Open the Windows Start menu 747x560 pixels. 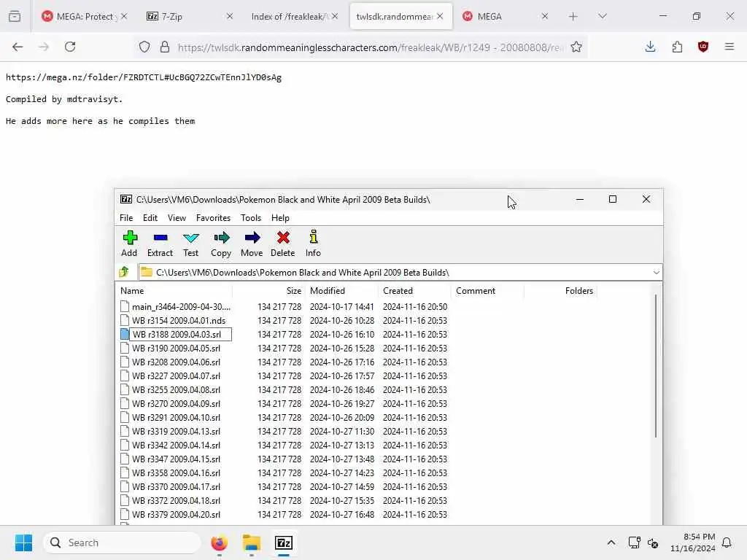tap(23, 542)
